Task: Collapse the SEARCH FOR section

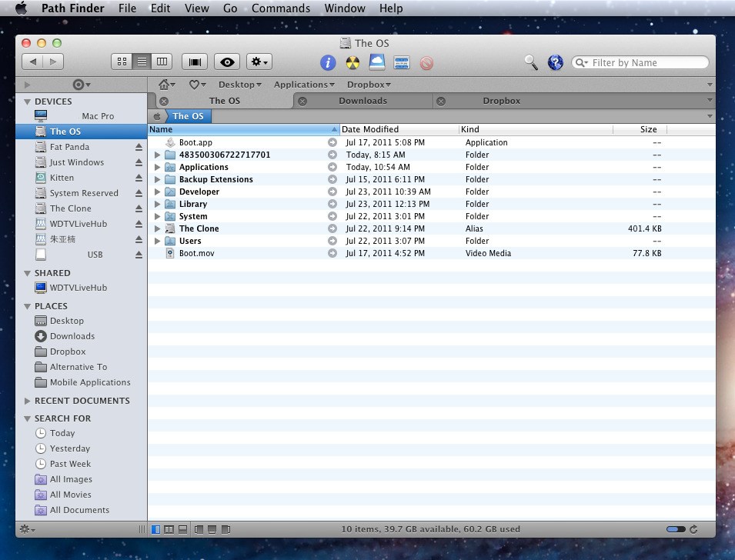Action: [27, 418]
